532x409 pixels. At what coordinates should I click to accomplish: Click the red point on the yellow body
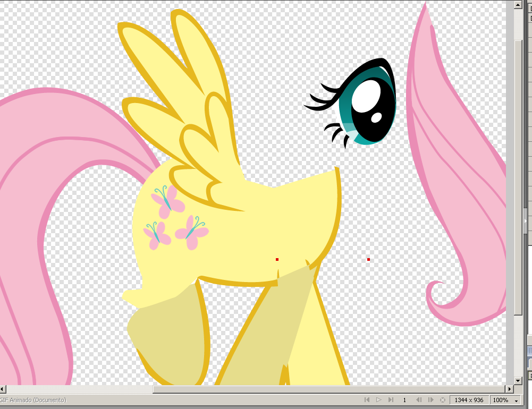(x=277, y=259)
